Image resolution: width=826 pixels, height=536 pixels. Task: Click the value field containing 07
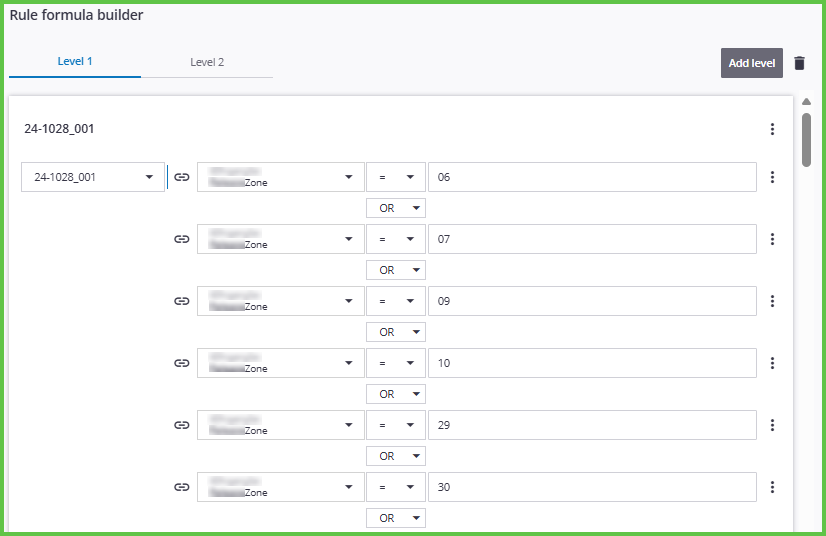tap(591, 239)
